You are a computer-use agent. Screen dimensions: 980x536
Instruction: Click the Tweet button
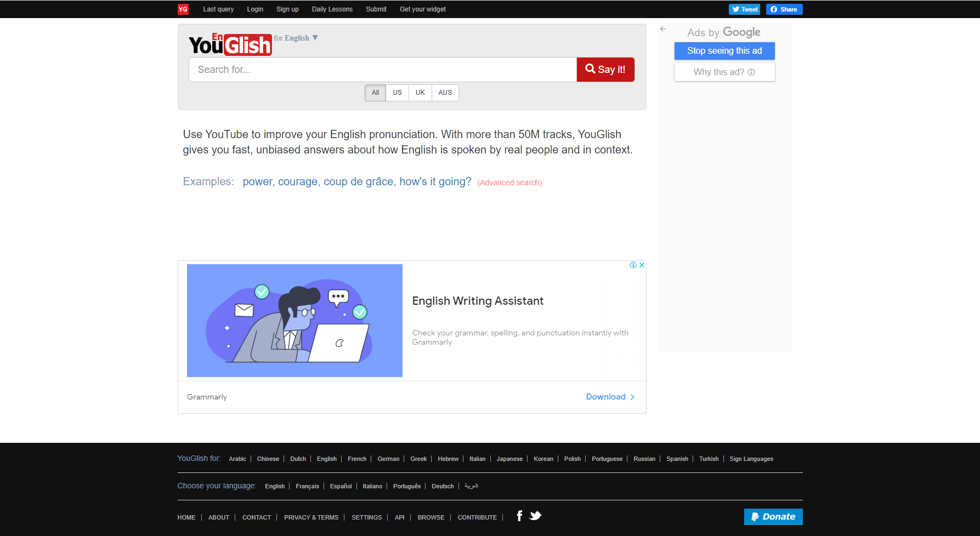745,9
